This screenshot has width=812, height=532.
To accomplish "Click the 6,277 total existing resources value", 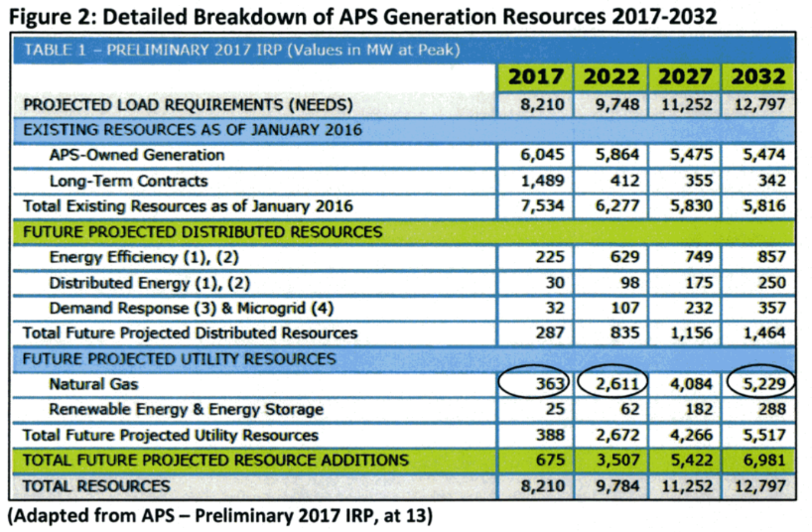I will pyautogui.click(x=617, y=205).
